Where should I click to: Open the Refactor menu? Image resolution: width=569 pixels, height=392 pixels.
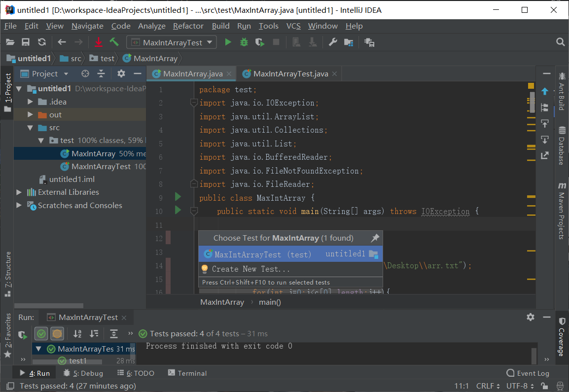click(188, 26)
